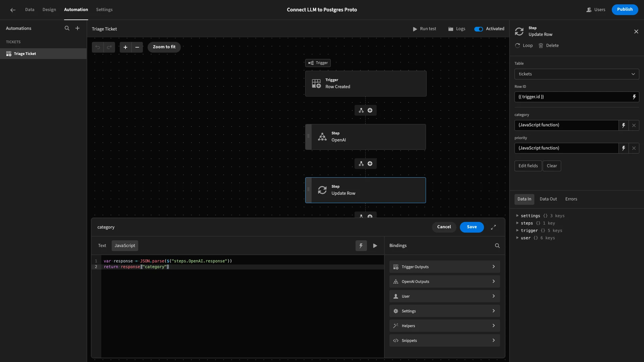The image size is (644, 362).
Task: Switch editor mode to JavaScript
Action: 125,246
